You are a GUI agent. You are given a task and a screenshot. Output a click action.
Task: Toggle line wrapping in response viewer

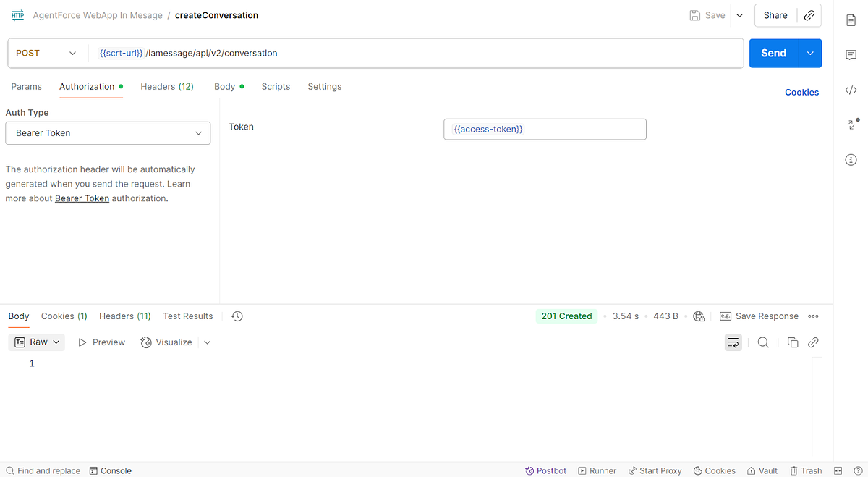click(x=733, y=342)
